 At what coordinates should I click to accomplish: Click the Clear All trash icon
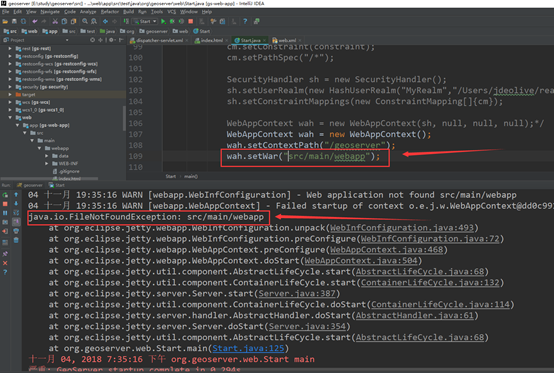pos(16,240)
